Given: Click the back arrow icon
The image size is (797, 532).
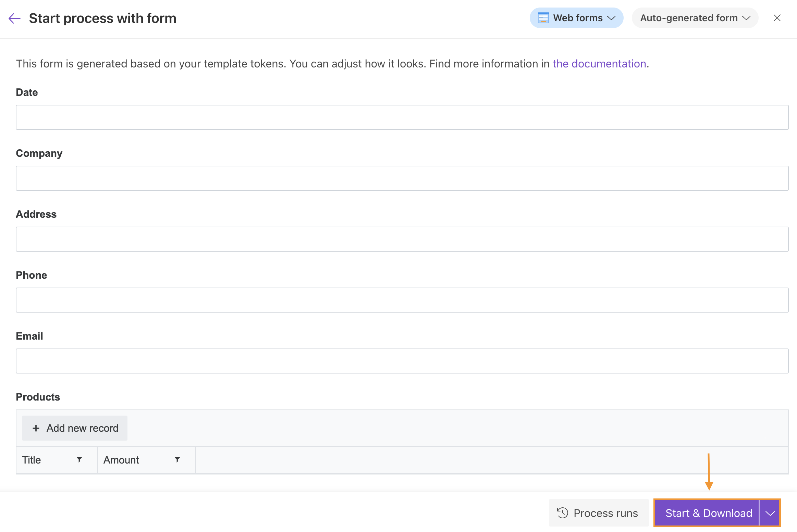Looking at the screenshot, I should (14, 18).
